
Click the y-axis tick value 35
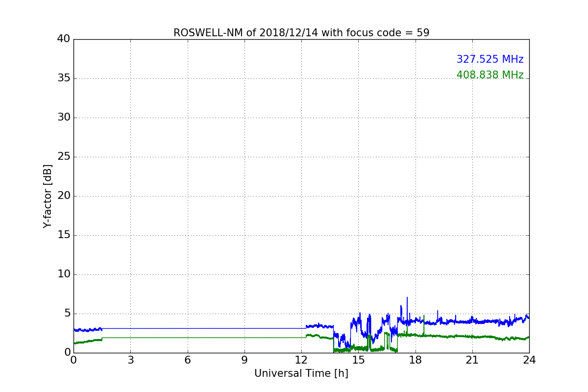click(x=64, y=78)
